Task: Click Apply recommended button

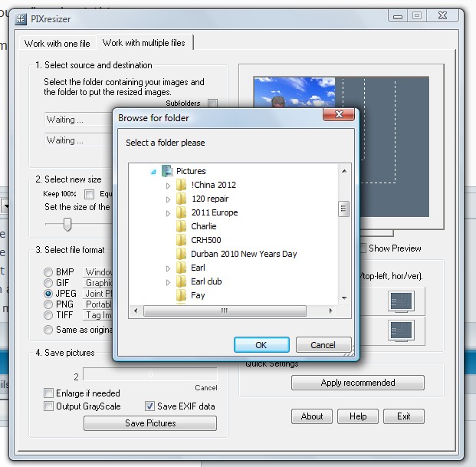Action: coord(358,383)
